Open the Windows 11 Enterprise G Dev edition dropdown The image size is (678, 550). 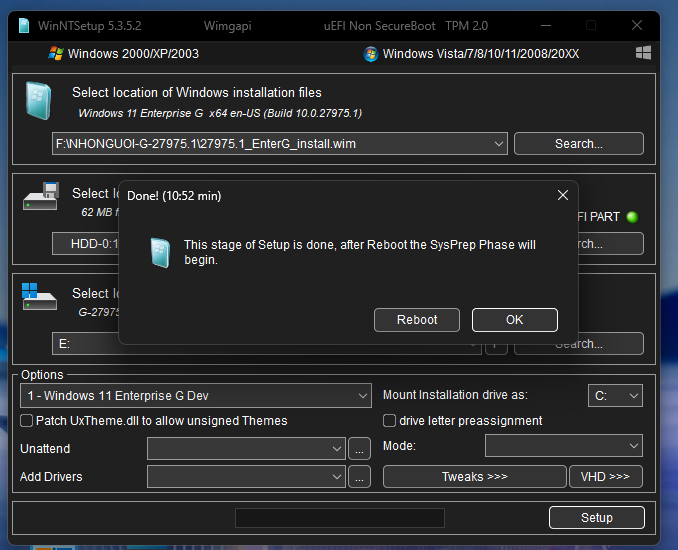tap(196, 396)
